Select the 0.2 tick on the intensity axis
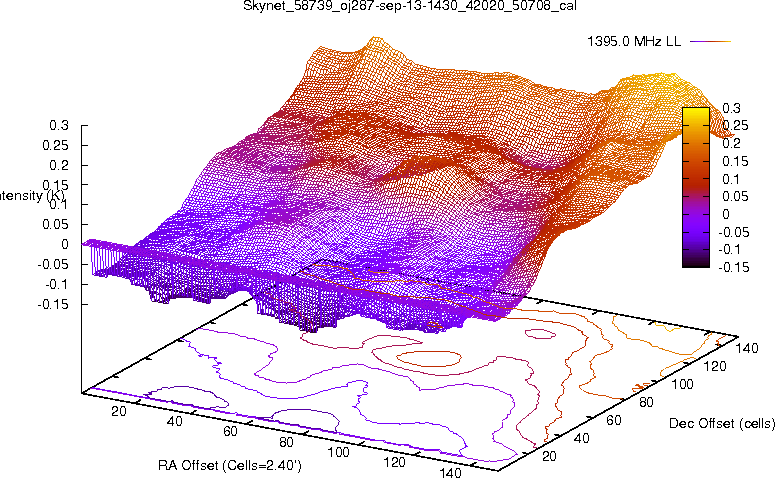 point(59,165)
